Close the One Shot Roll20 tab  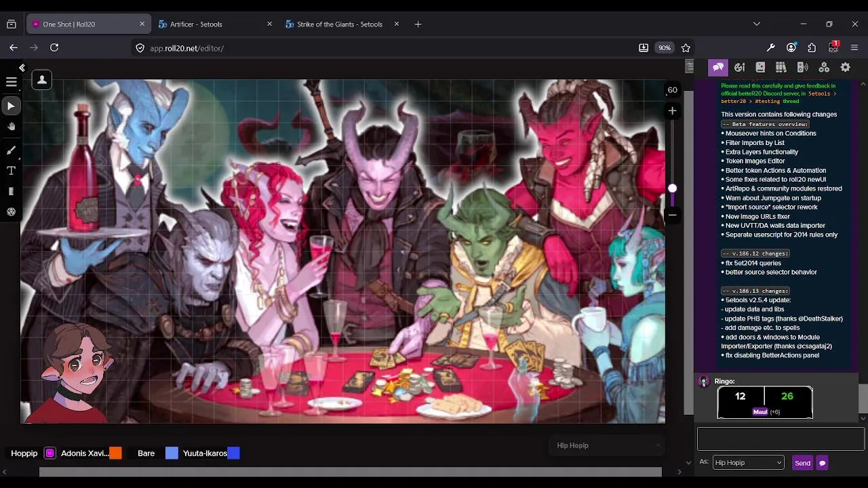coord(142,24)
